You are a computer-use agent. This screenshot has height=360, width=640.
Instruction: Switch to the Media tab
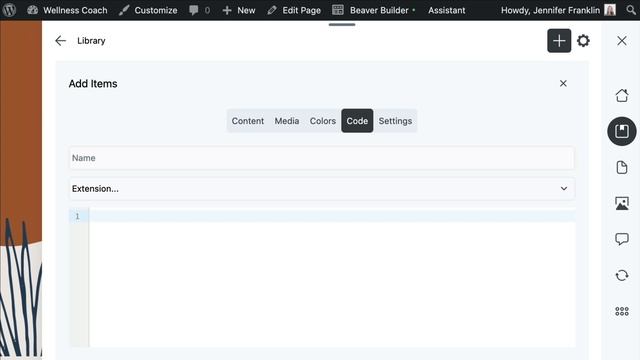pos(287,121)
